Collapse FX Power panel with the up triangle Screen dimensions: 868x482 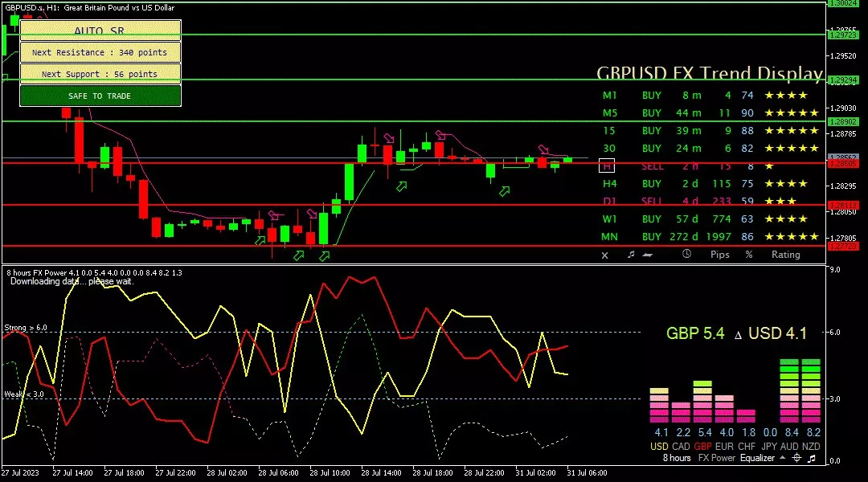tap(782, 458)
